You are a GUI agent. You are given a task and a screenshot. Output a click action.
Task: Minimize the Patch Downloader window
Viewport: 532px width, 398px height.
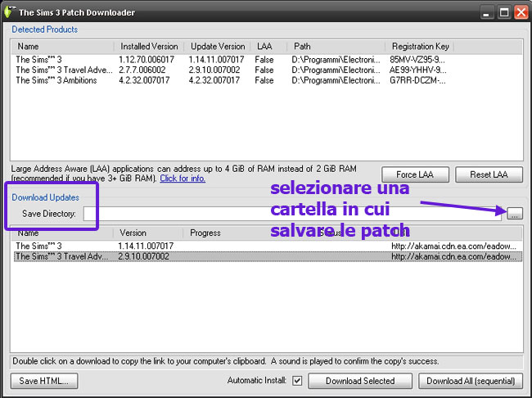[x=487, y=13]
